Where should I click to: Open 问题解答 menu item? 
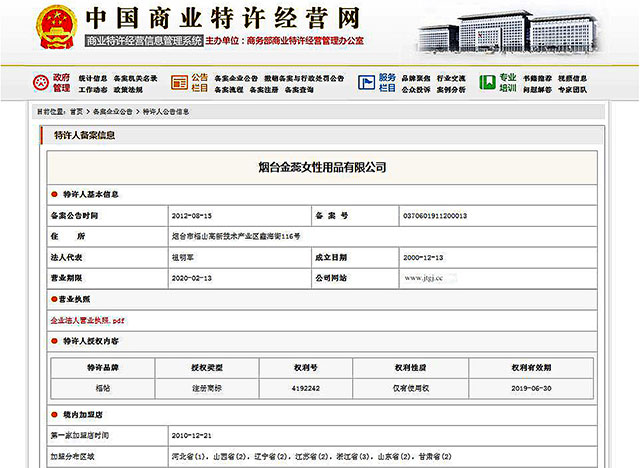point(538,90)
